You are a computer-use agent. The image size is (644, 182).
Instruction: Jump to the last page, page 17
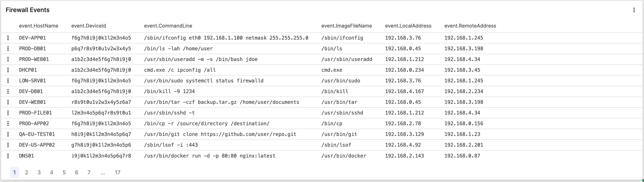tap(118, 172)
